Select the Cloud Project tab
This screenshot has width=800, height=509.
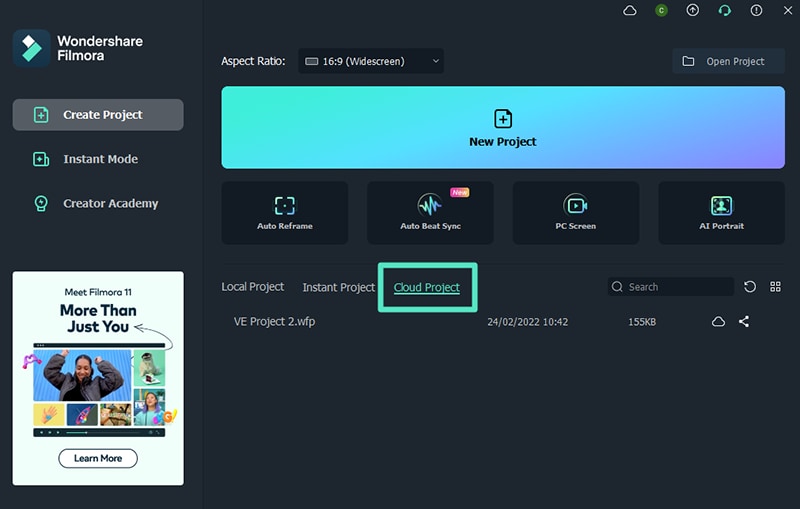click(x=427, y=288)
